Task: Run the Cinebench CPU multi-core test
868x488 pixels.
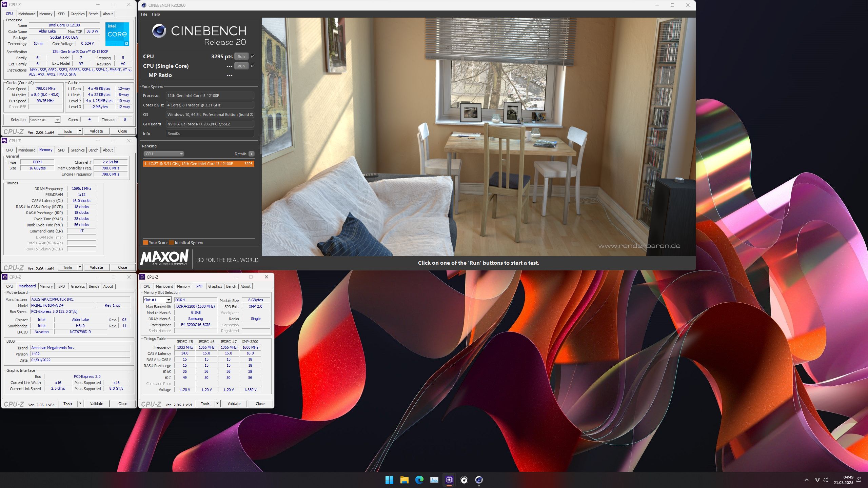Action: point(241,57)
